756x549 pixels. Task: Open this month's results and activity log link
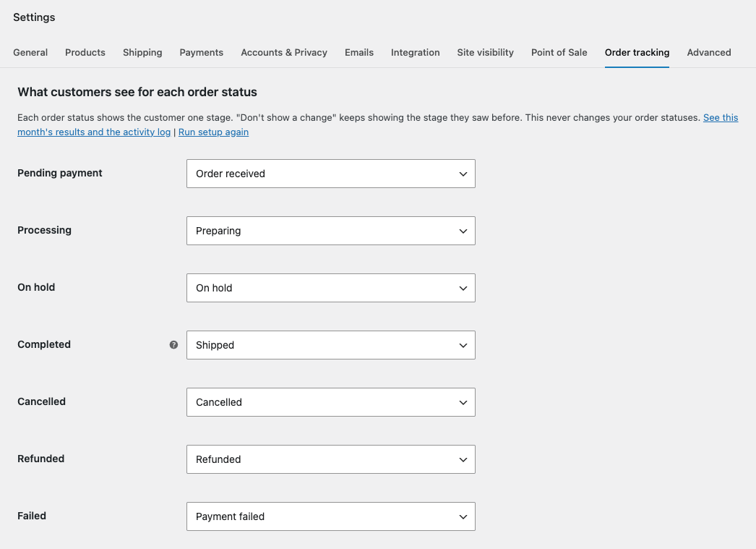coord(94,132)
